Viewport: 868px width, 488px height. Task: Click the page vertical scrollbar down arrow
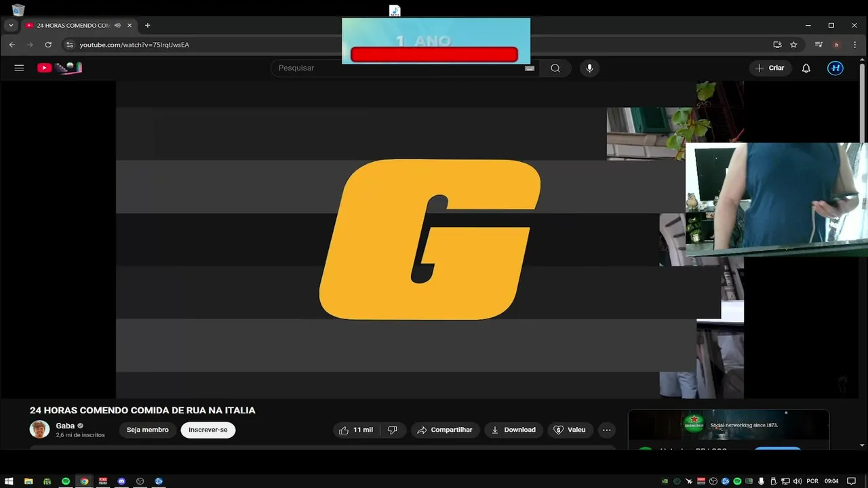pos(863,445)
